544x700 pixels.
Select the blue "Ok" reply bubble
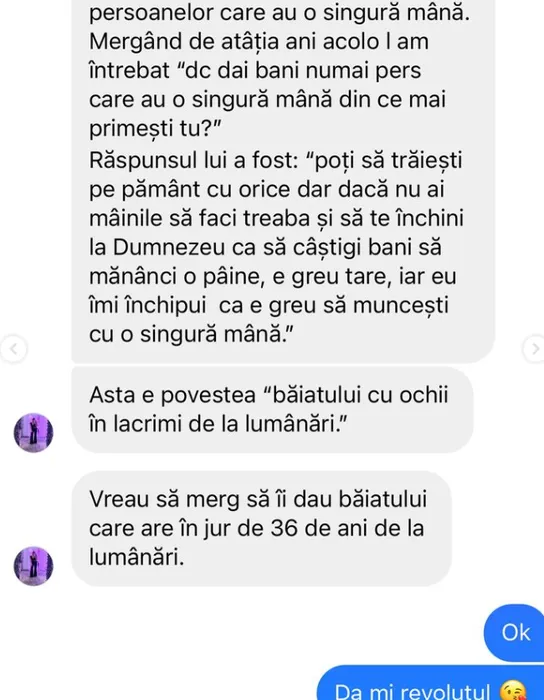(x=514, y=633)
